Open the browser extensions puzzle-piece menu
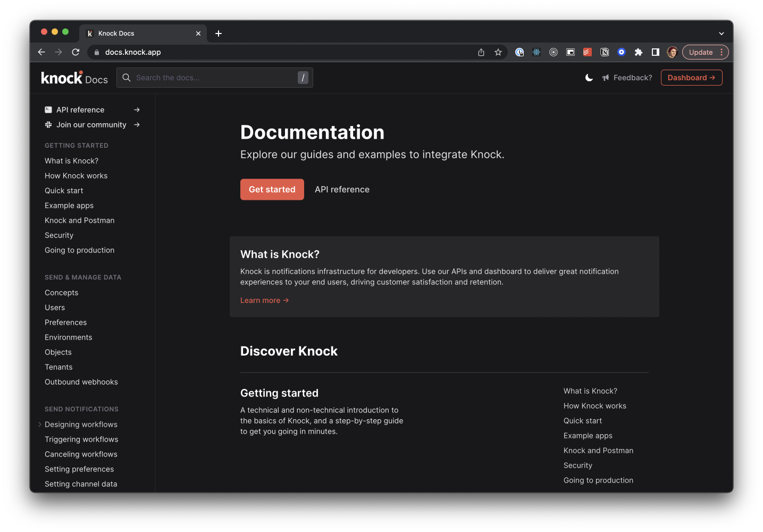This screenshot has width=763, height=532. point(638,52)
